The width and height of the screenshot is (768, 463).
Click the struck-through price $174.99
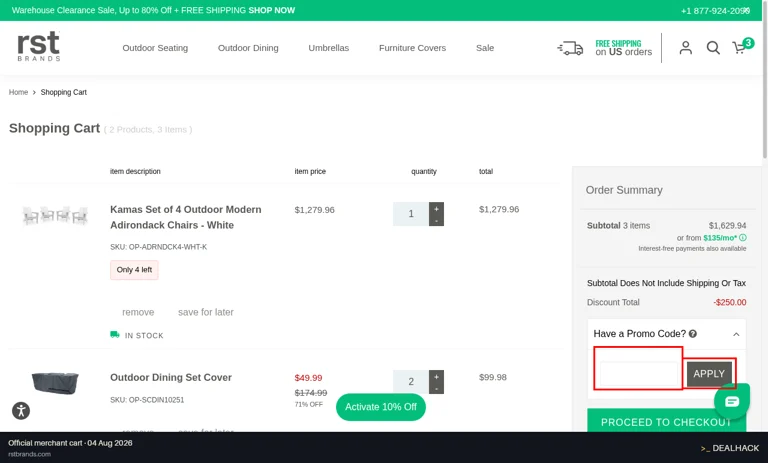pyautogui.click(x=311, y=392)
